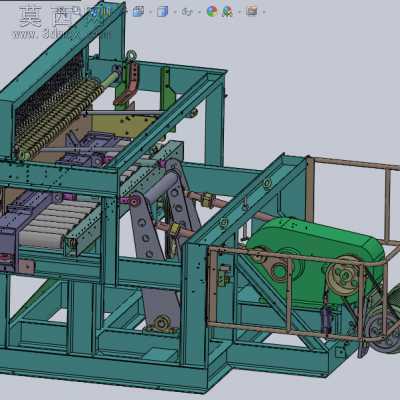The height and width of the screenshot is (400, 400).
Task: Open the View Settings monitor icon
Action: (x=252, y=11)
